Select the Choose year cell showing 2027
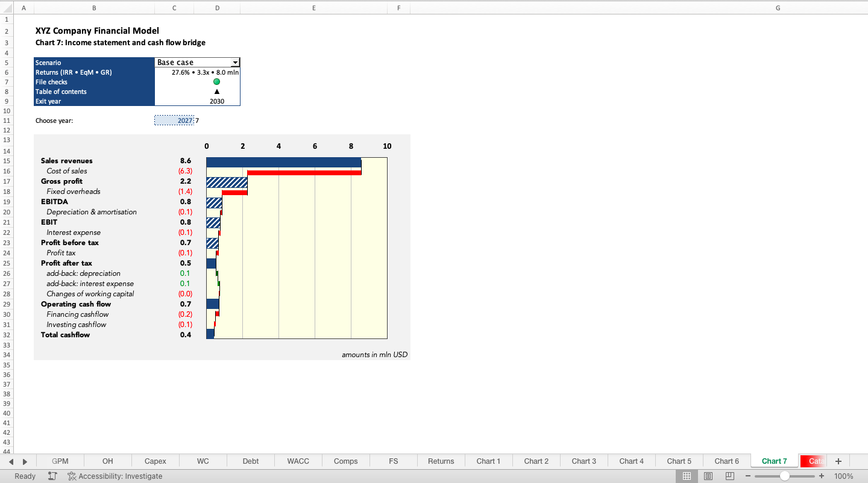 pos(174,120)
